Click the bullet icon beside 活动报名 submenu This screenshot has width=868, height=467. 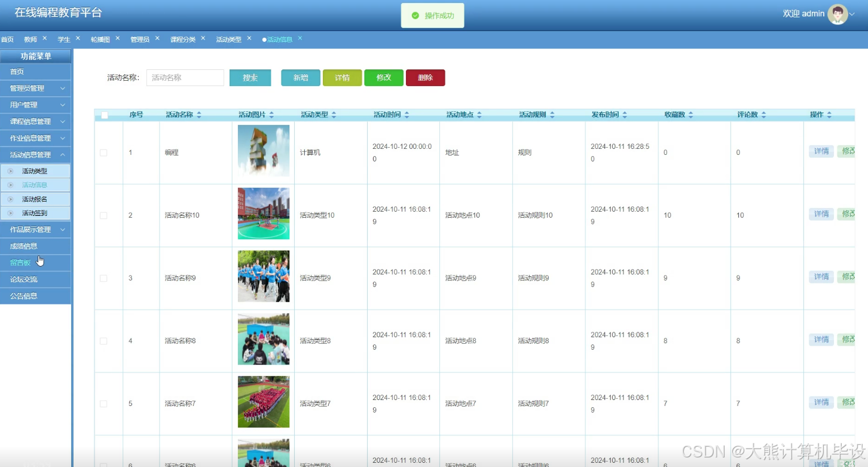click(10, 199)
